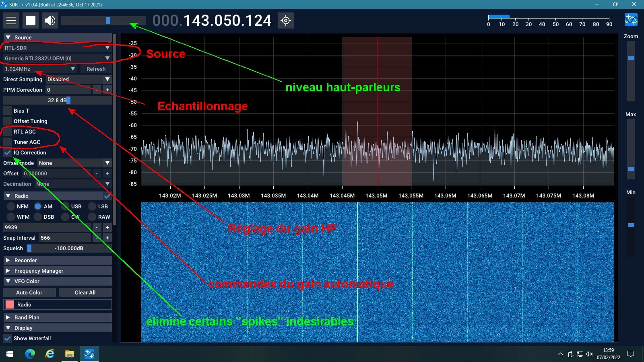This screenshot has width=644, height=362.
Task: Open the 1.024MHz sample rate dropdown
Action: pyautogui.click(x=40, y=69)
